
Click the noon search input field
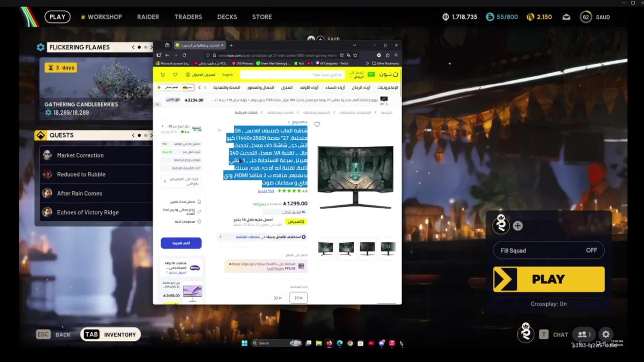click(x=292, y=75)
